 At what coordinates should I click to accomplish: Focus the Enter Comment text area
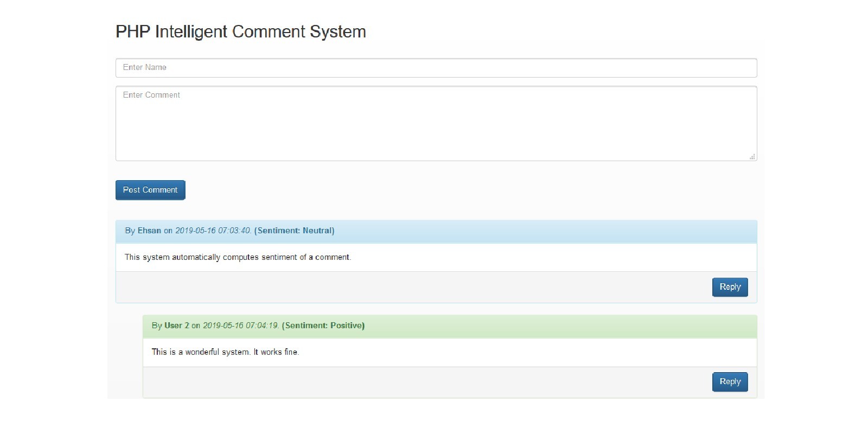coord(436,123)
